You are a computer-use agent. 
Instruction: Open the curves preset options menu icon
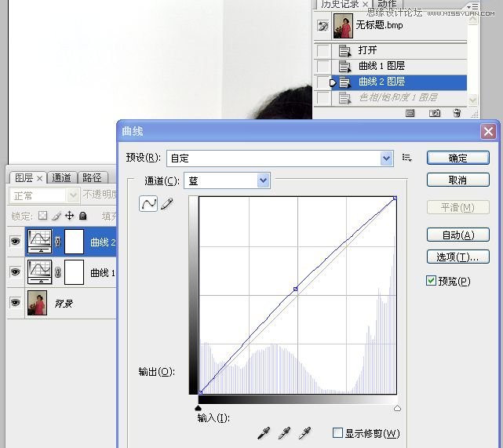click(406, 158)
